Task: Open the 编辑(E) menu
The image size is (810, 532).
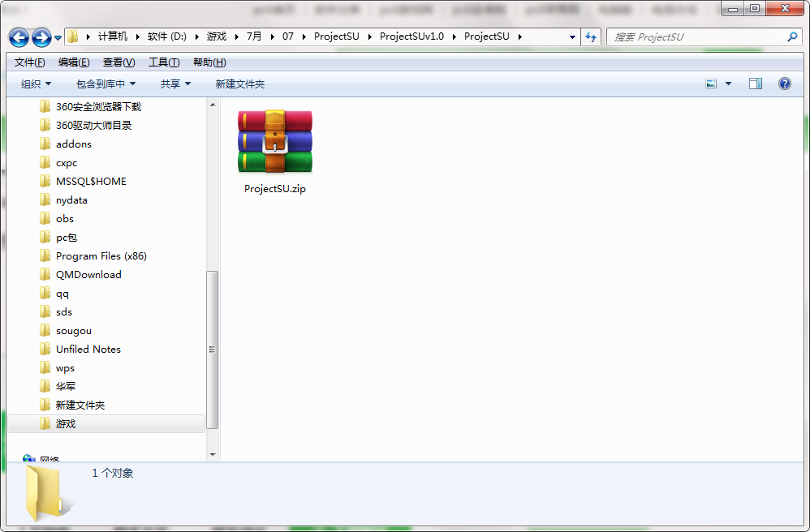Action: pyautogui.click(x=74, y=62)
